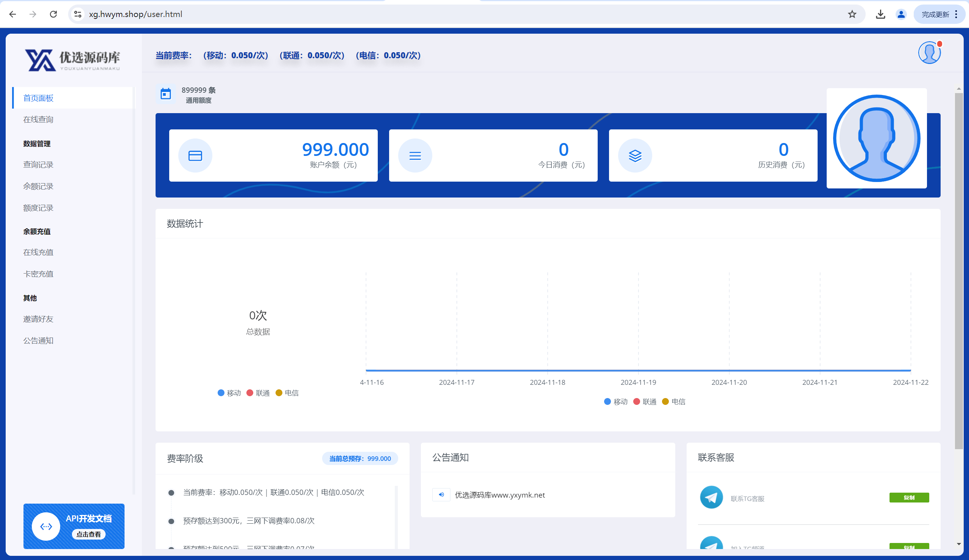
Task: Click the 电信: 0.050/次 rate text
Action: point(388,55)
